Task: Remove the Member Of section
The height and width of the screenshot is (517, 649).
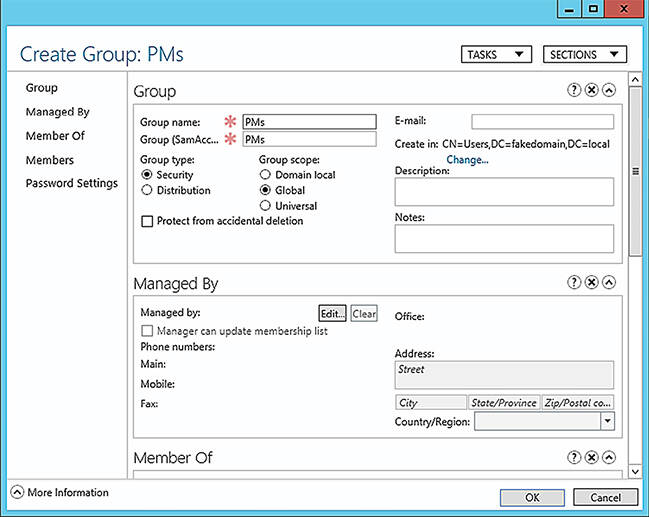Action: [x=591, y=457]
